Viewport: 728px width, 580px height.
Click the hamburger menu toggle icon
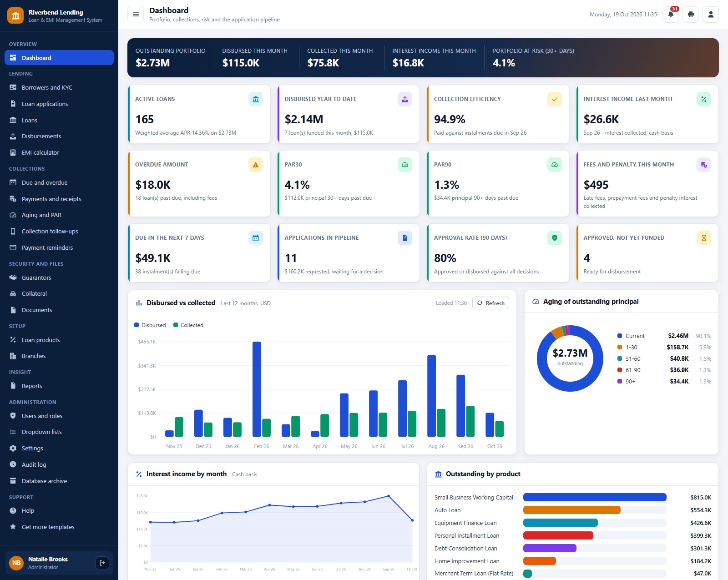136,15
